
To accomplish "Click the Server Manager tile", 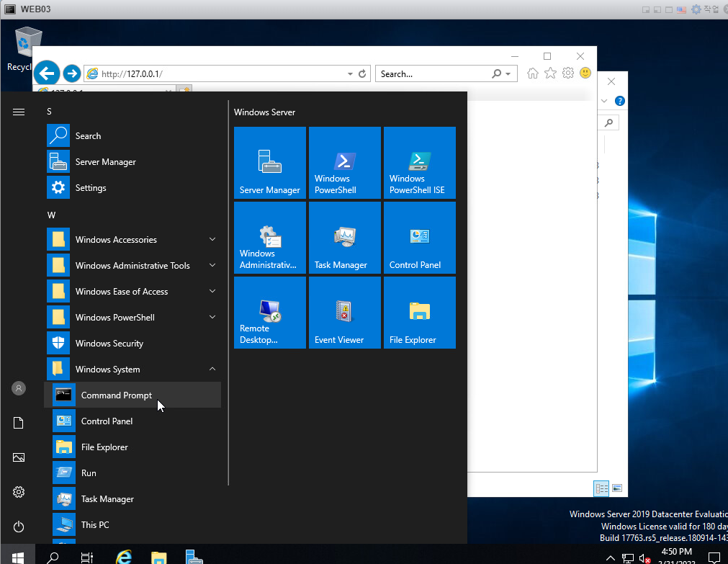I will [270, 163].
